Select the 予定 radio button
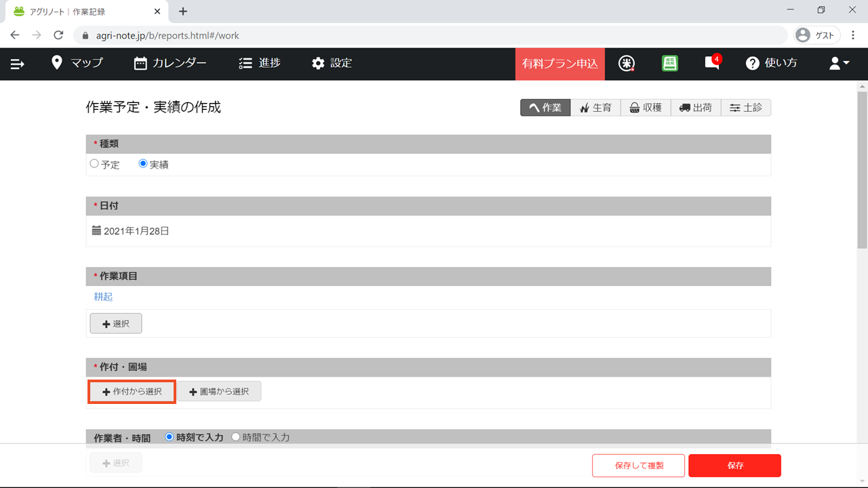Screen dimensions: 868x488 coord(94,164)
